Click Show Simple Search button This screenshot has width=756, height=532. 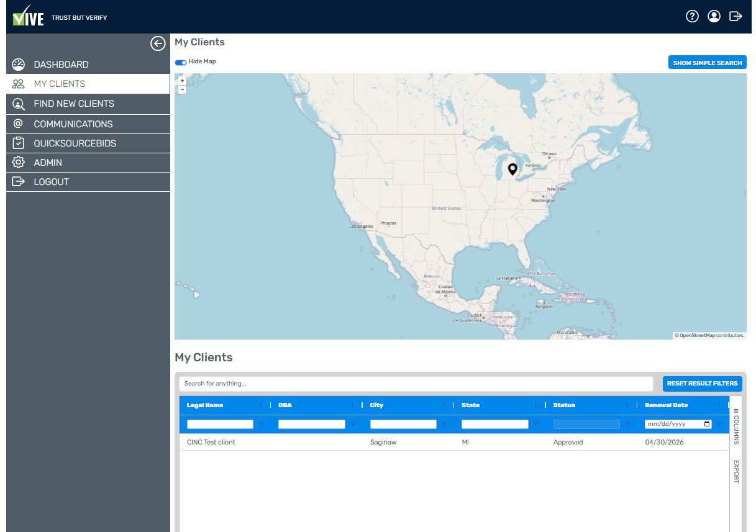click(708, 63)
